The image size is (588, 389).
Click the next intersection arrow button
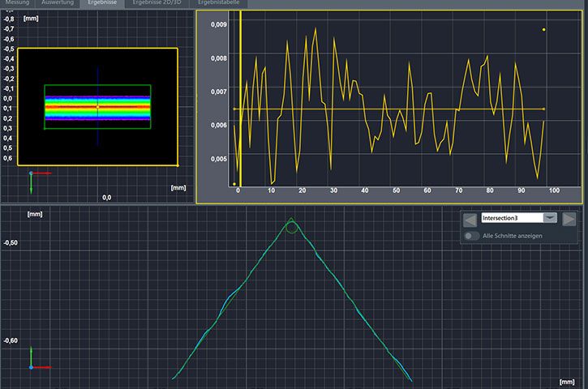click(569, 219)
